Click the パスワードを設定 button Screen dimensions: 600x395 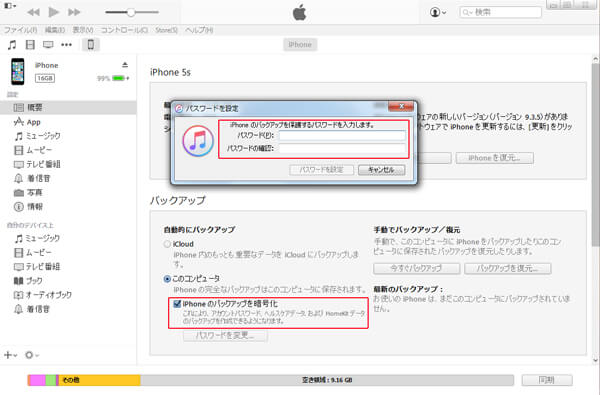321,170
